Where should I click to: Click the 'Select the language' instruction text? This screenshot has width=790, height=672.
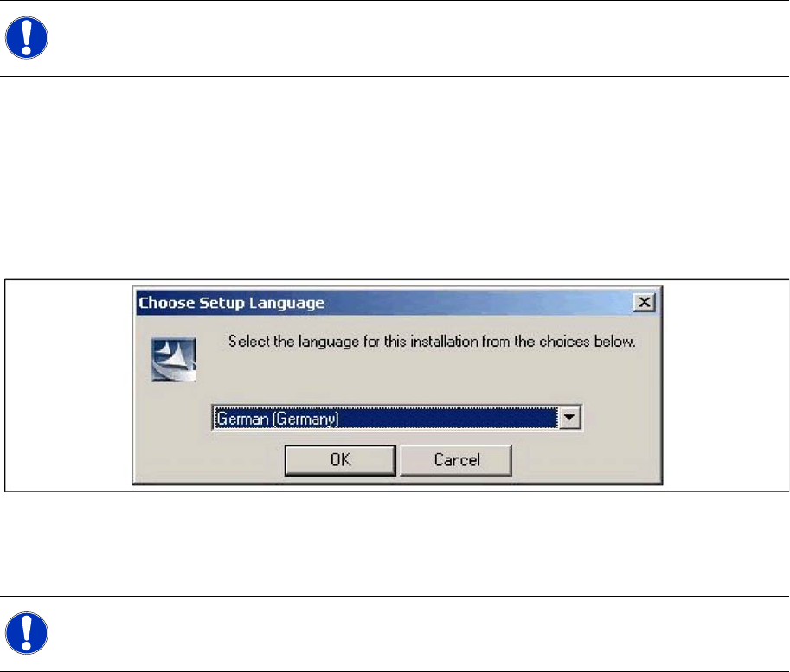432,342
